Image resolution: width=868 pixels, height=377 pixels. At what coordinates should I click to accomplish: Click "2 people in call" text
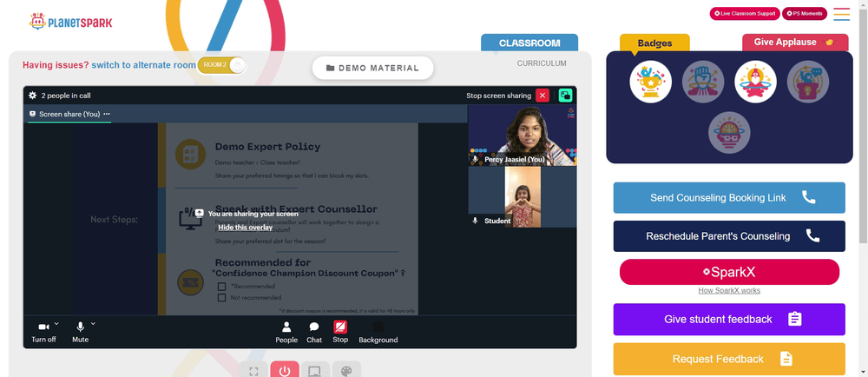coord(66,96)
